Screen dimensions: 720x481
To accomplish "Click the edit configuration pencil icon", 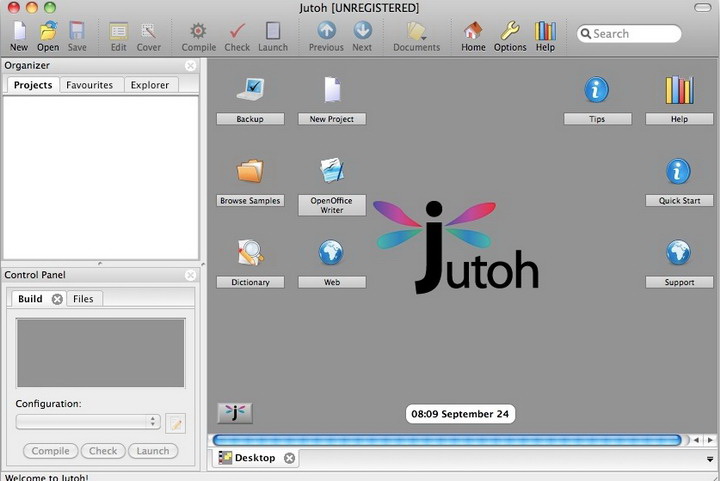I will 175,423.
